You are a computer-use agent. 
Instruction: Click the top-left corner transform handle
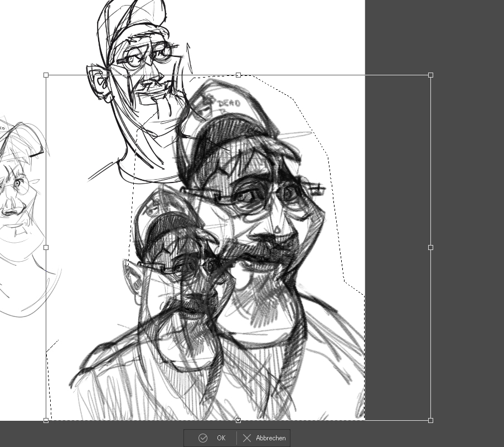tap(46, 75)
